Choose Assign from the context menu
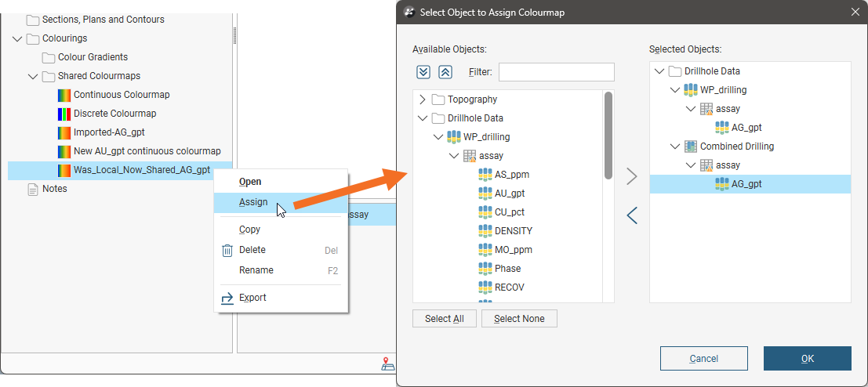 coord(253,202)
